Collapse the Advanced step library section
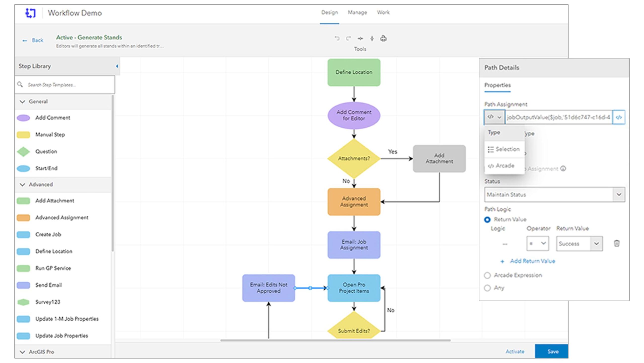Viewport: 644px width, 363px height. [22, 184]
